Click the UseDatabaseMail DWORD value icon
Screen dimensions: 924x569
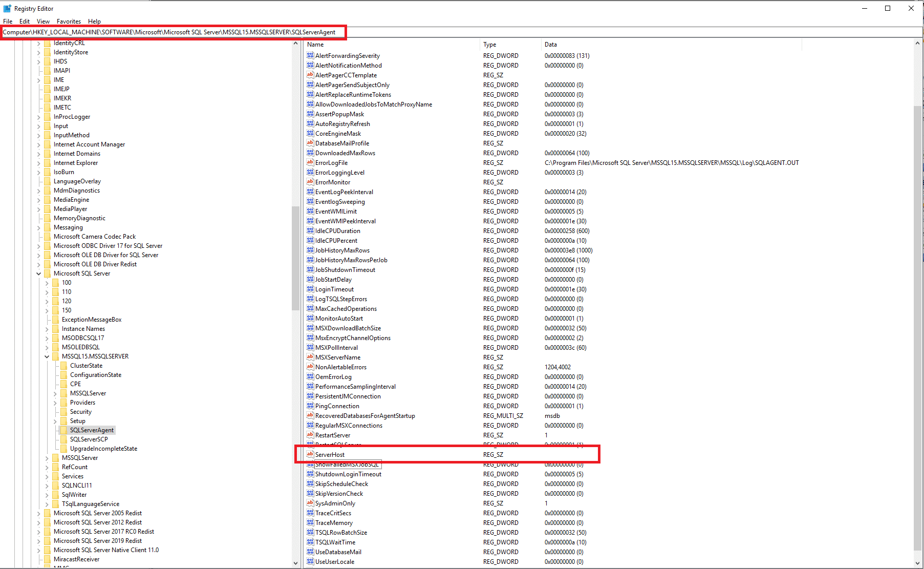pos(310,552)
